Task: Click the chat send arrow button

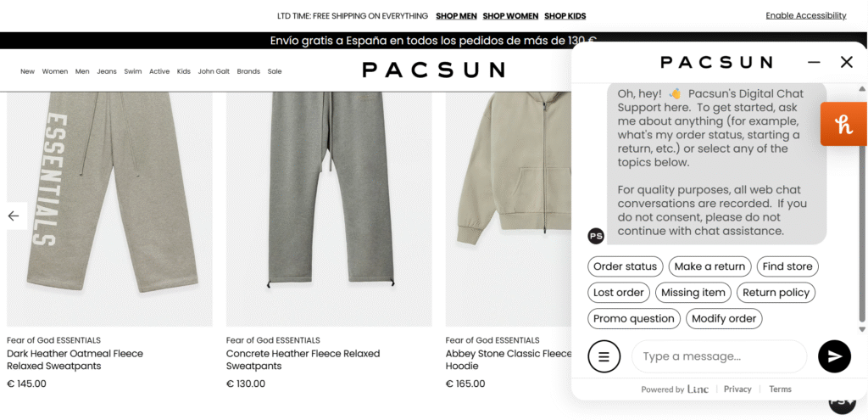Action: (x=834, y=356)
